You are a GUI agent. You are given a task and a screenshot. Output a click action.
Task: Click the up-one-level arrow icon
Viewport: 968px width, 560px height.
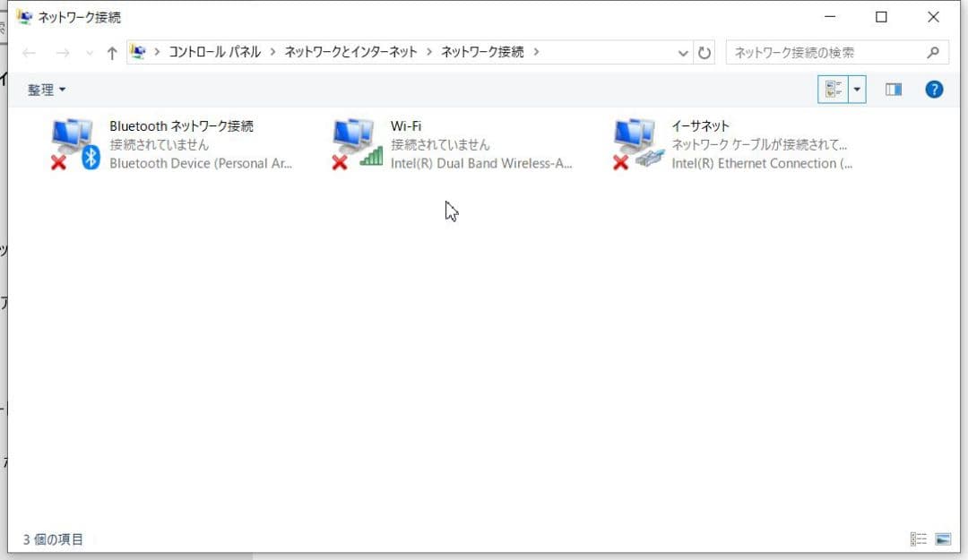109,52
